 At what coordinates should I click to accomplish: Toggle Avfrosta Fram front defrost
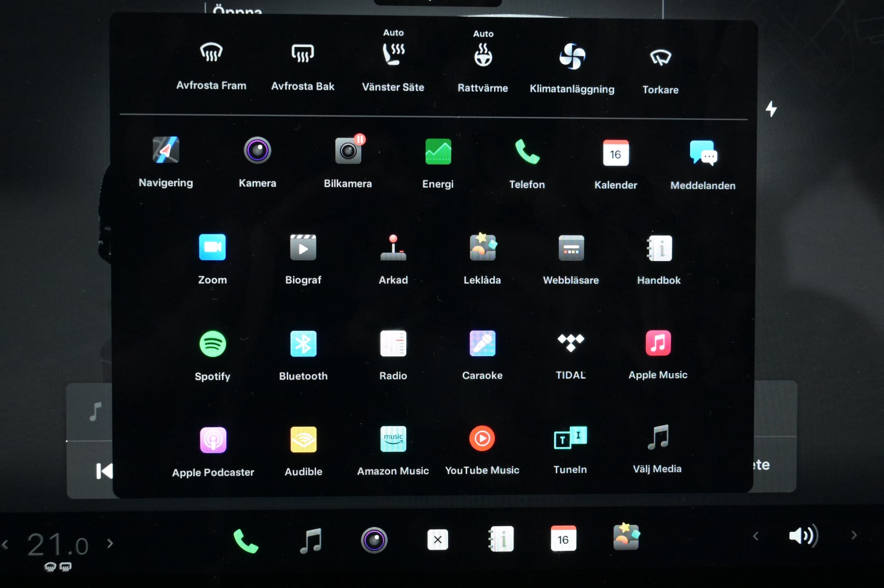[211, 52]
